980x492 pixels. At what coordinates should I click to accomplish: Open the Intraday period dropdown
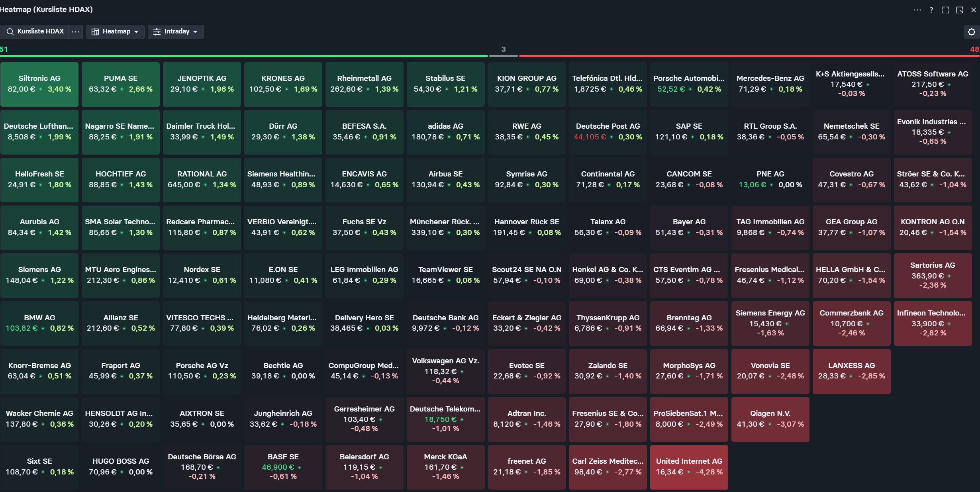click(x=176, y=31)
